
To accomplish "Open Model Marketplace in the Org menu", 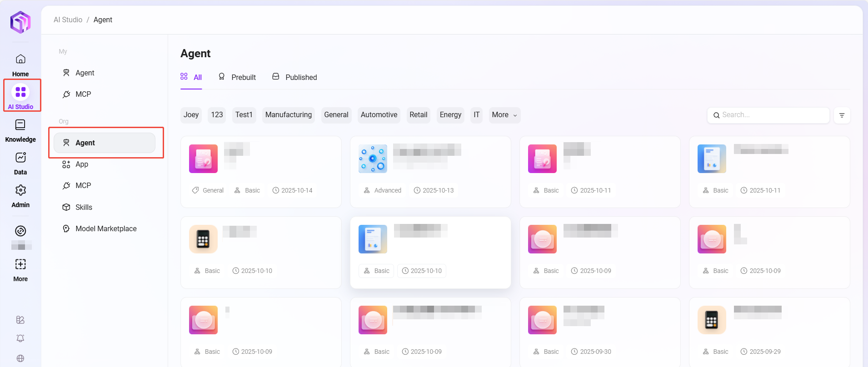I will 105,229.
